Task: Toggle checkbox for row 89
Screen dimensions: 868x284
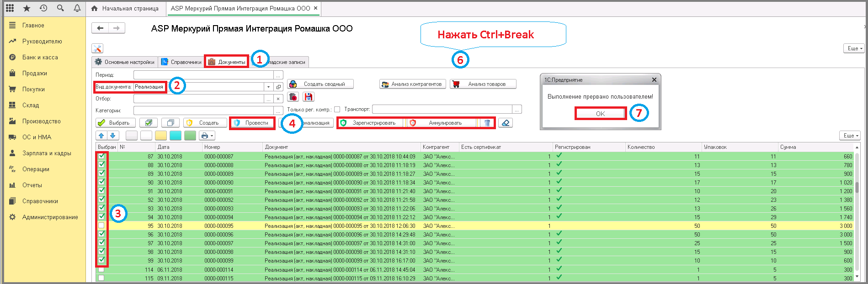Action: (101, 174)
